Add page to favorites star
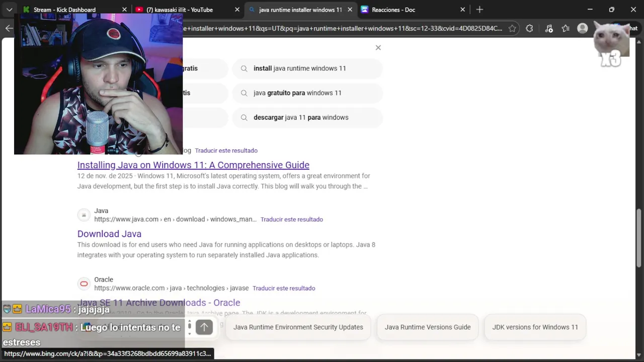This screenshot has width=644, height=362. pyautogui.click(x=512, y=29)
